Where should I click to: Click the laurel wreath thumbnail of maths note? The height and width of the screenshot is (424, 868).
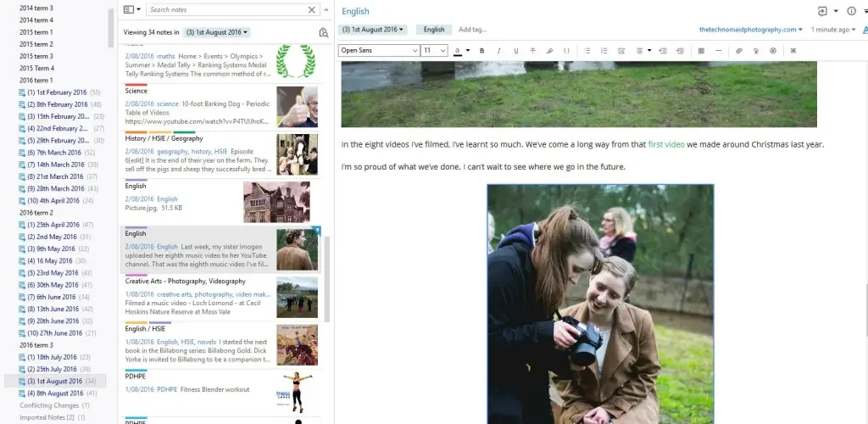296,61
